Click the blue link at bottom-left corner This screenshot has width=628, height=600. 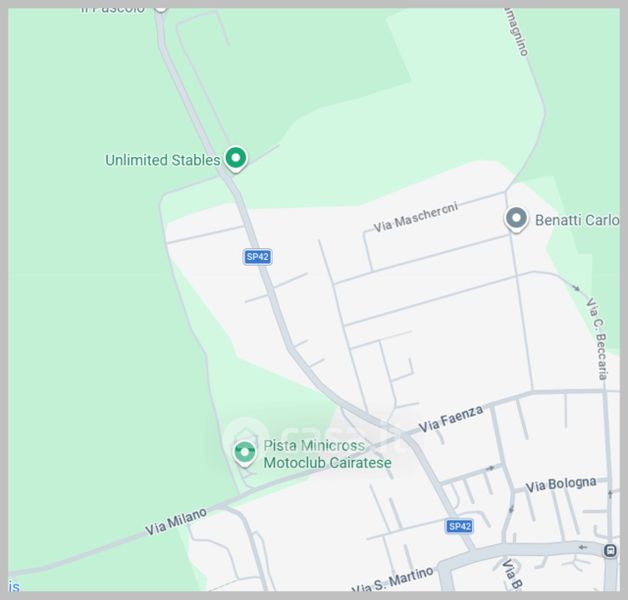point(14,587)
